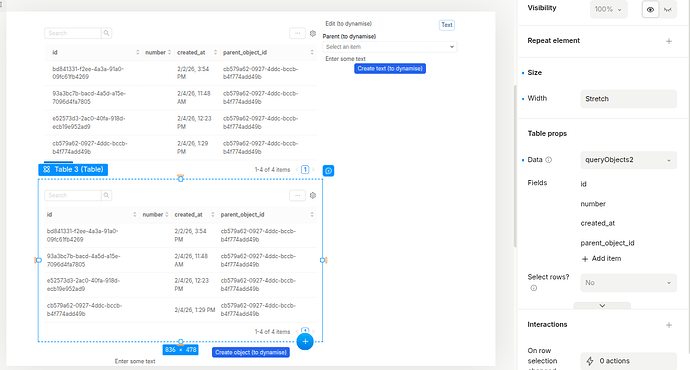
Task: Set visibility to hidden with the closed eye icon
Action: 668,9
